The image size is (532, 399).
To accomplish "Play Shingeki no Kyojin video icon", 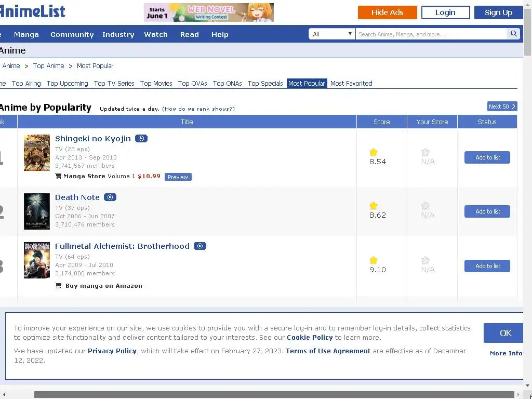I will [x=141, y=138].
